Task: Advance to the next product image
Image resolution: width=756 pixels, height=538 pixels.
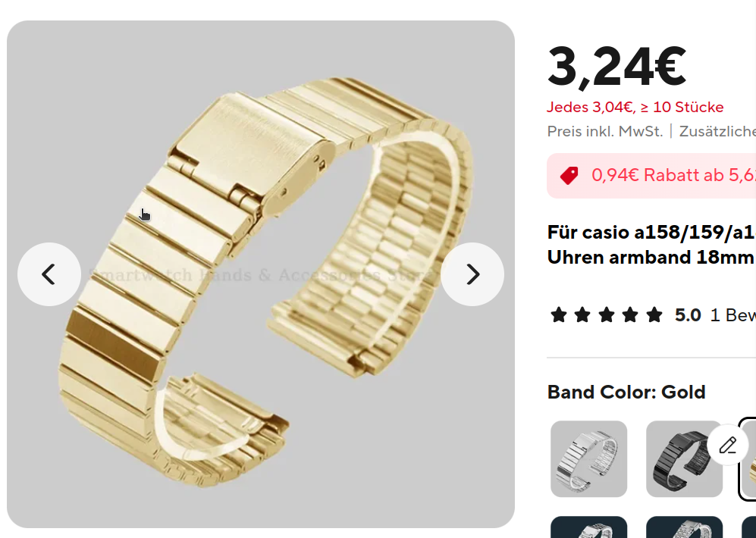Action: (472, 274)
